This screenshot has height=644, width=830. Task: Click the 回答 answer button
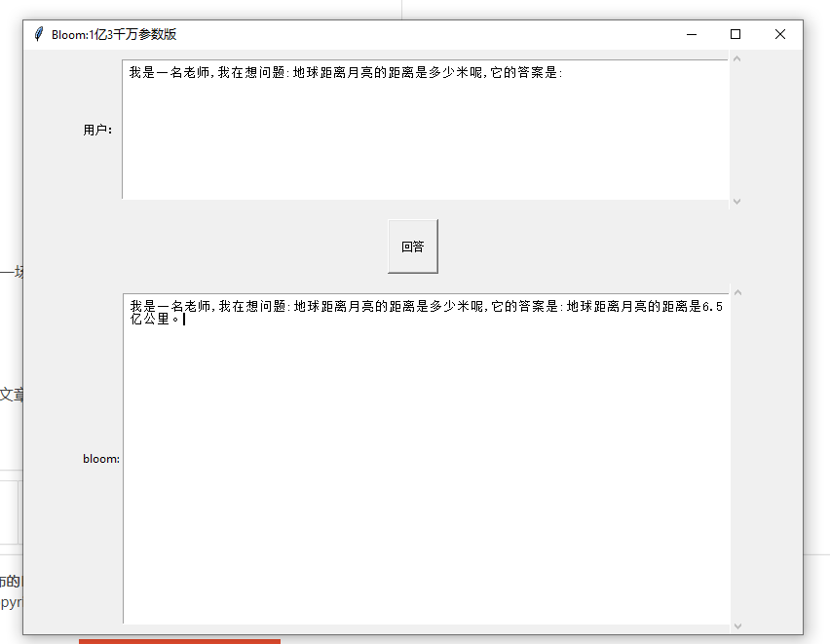[x=413, y=246]
